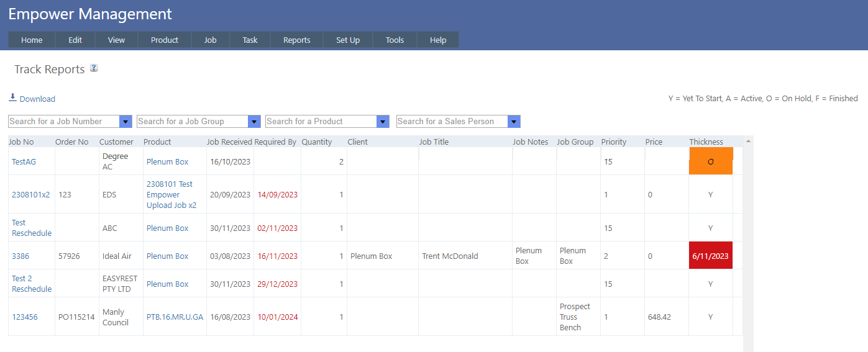
Task: Click the orange On Hold status cell
Action: tap(711, 161)
